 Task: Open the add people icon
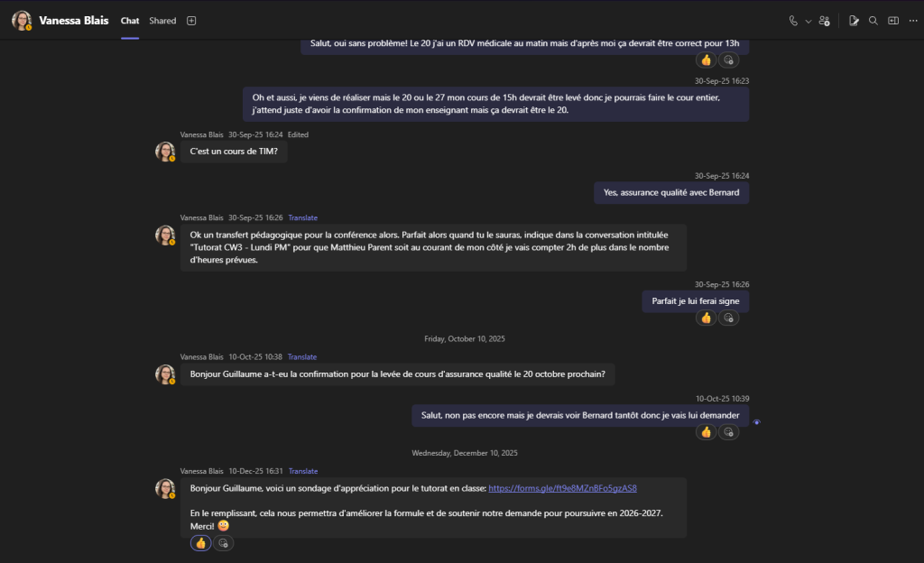coord(824,21)
